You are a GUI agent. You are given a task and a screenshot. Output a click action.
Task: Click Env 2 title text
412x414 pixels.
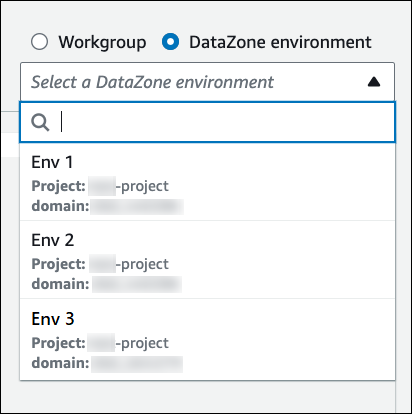53,240
